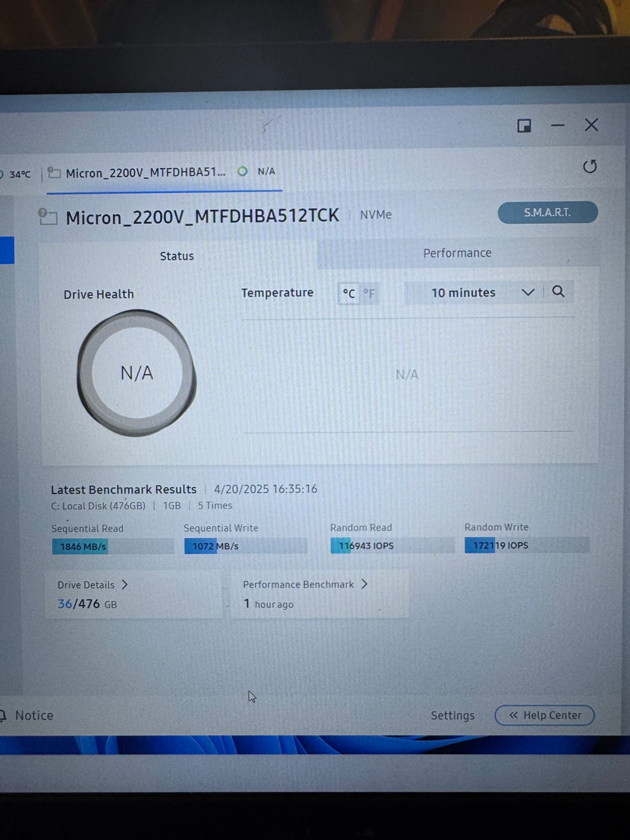Click the compact mode window icon
This screenshot has height=840, width=630.
click(524, 126)
